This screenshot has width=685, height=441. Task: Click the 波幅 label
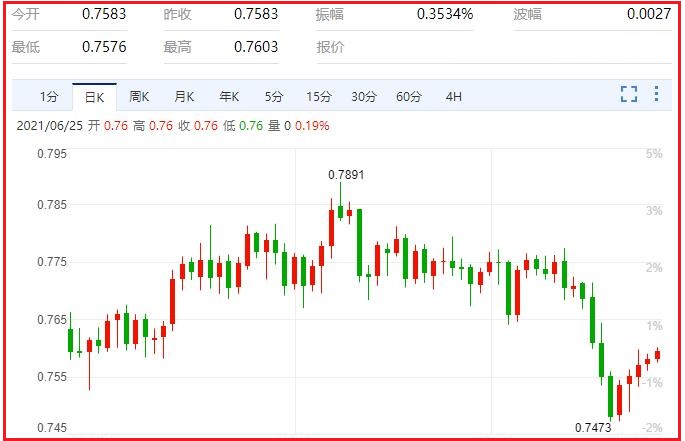pyautogui.click(x=527, y=14)
